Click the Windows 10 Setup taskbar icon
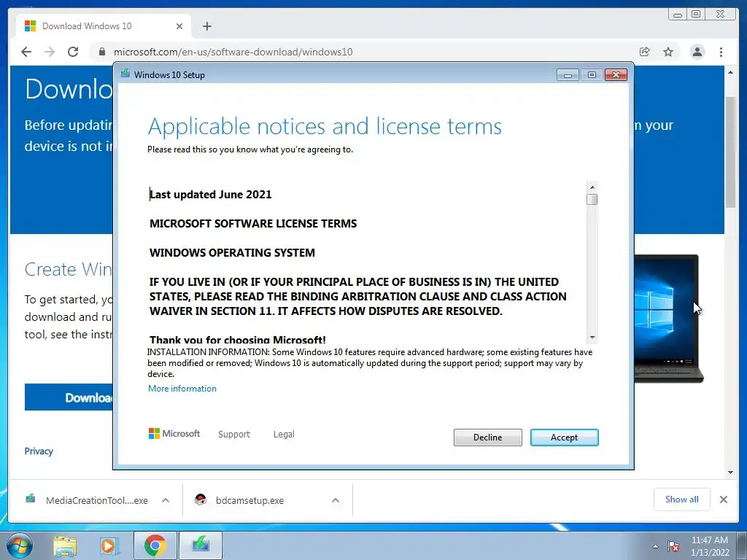Image resolution: width=747 pixels, height=560 pixels. coord(201,545)
